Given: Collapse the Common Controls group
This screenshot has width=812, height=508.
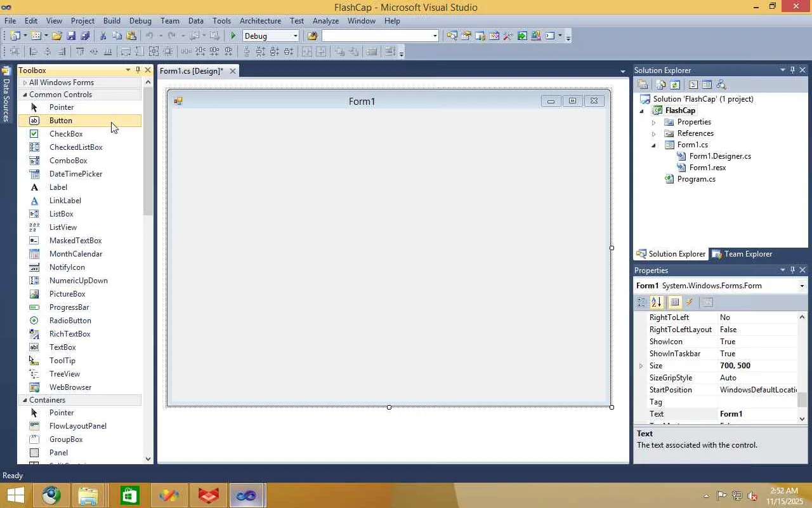Looking at the screenshot, I should 25,95.
